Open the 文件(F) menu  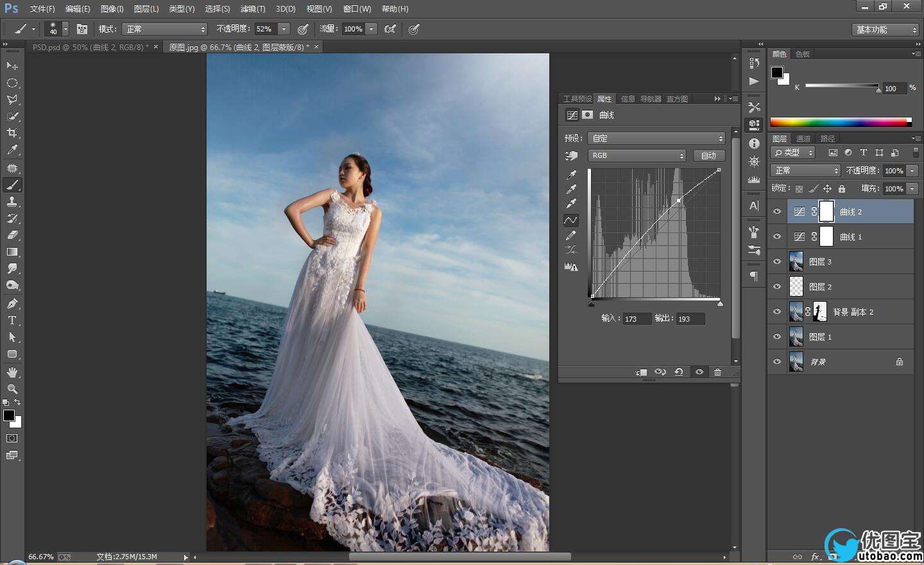[42, 9]
